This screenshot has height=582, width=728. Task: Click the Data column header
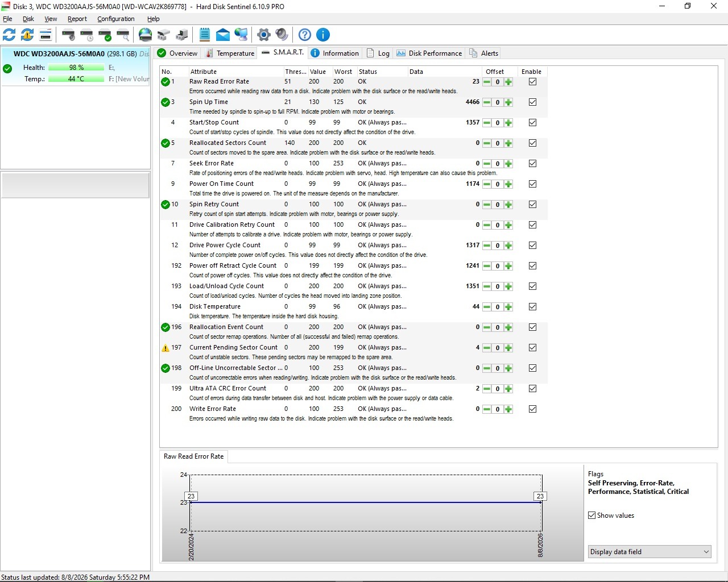(x=444, y=72)
